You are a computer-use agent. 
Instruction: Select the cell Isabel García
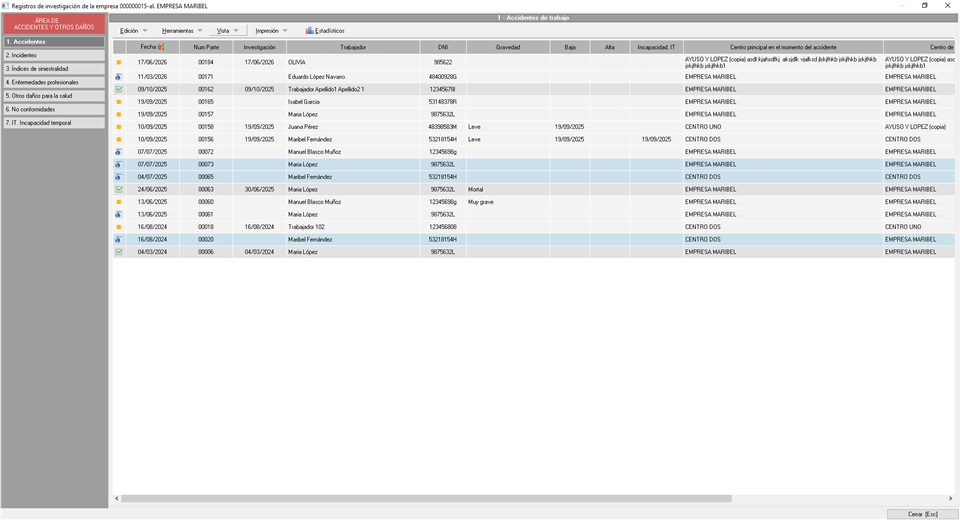[353, 102]
